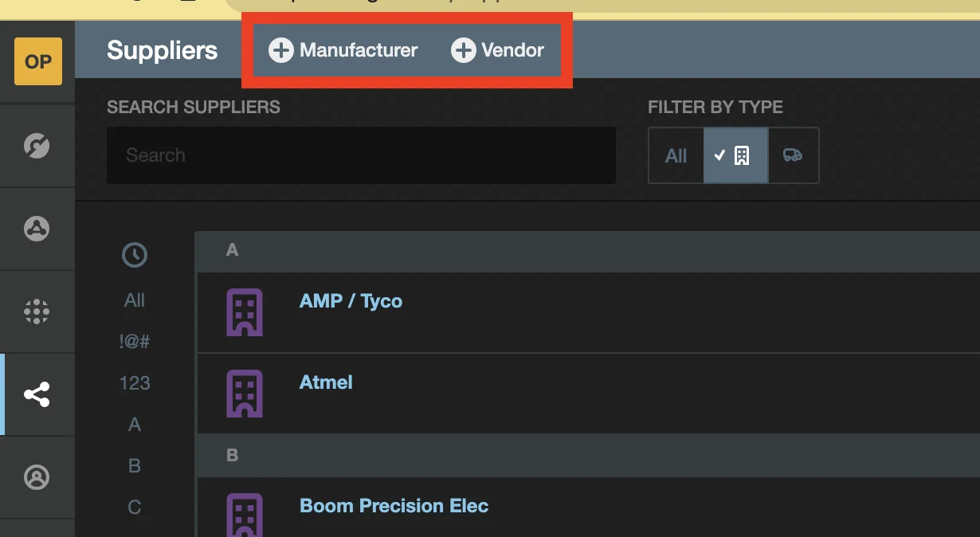This screenshot has width=980, height=537.
Task: Add a new Manufacturer
Action: [343, 51]
